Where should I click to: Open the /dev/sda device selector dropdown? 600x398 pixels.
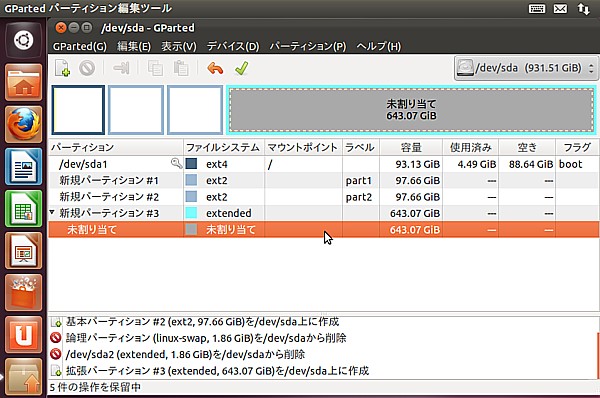(x=526, y=68)
